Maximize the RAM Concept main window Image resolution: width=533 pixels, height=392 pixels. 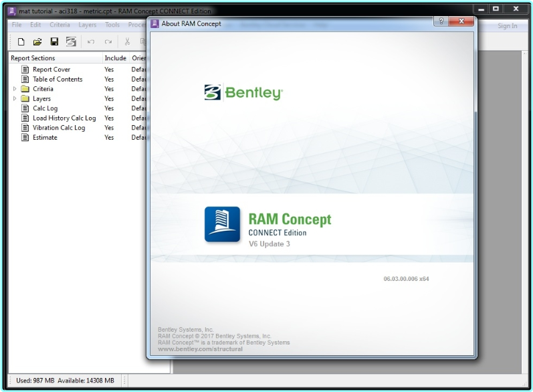[496, 9]
